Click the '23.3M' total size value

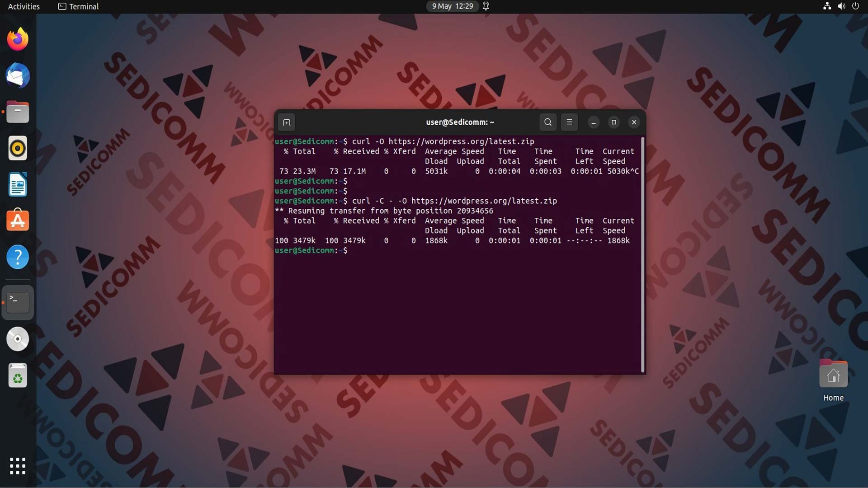tap(304, 171)
